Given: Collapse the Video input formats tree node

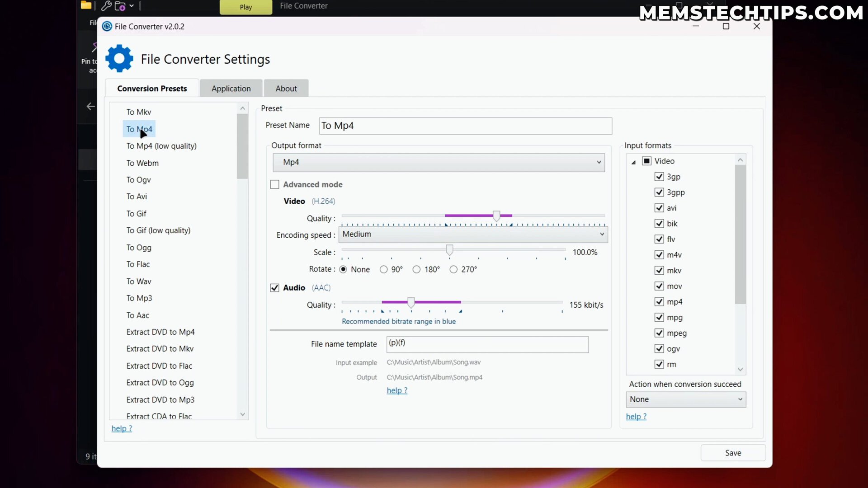Looking at the screenshot, I should coord(633,162).
